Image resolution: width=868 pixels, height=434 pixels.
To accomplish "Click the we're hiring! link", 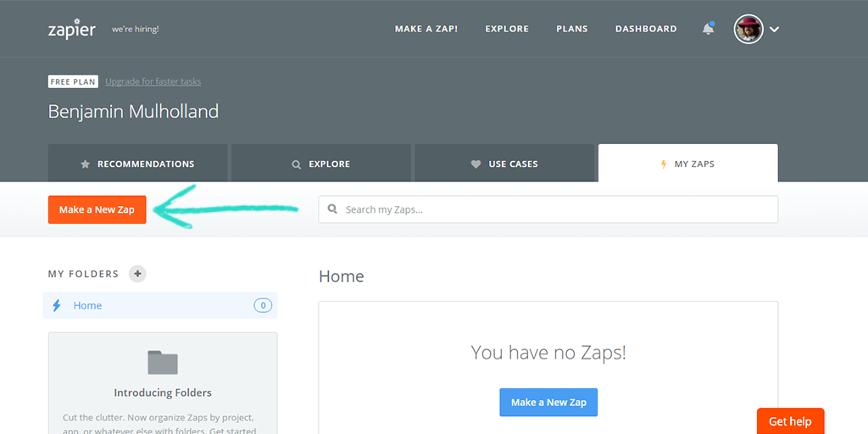I will click(135, 29).
